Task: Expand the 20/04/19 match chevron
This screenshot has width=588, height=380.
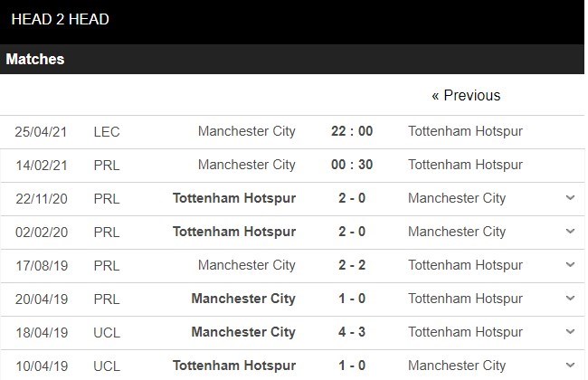Action: (570, 299)
